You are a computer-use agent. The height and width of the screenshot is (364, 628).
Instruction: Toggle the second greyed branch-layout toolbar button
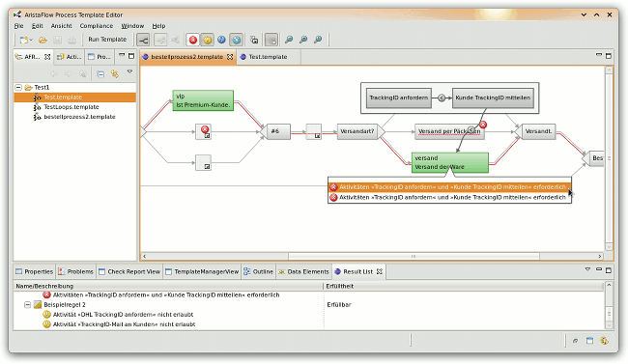160,40
